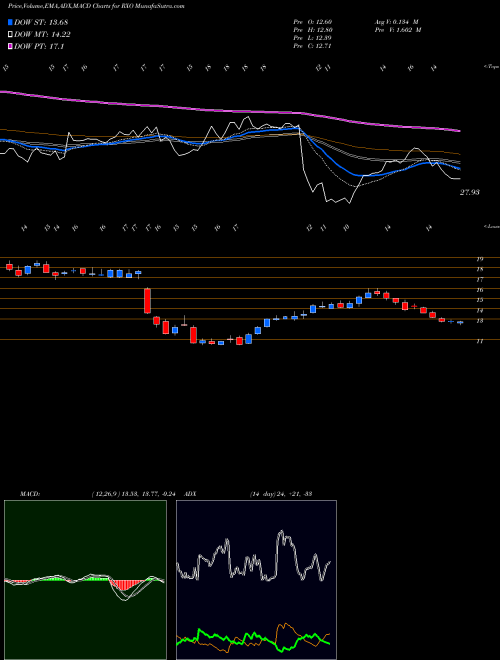The image size is (500, 660).
Task: Click the magenta DOW PT legend swatch
Action: 10,46
